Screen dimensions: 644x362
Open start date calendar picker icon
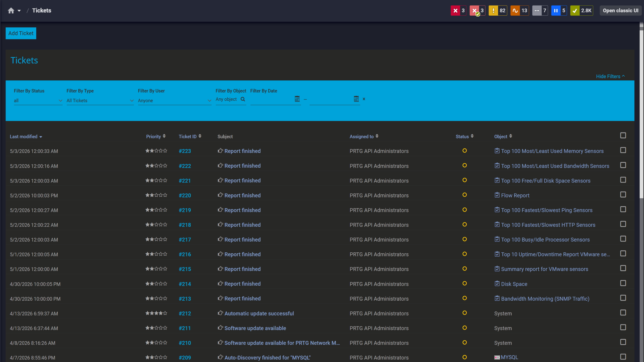[297, 99]
